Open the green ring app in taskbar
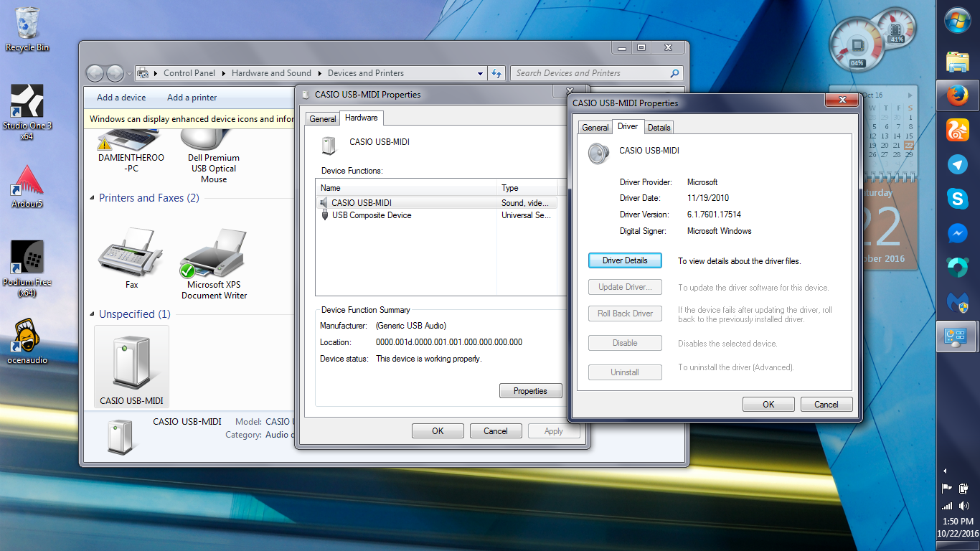The height and width of the screenshot is (551, 980). (x=958, y=268)
